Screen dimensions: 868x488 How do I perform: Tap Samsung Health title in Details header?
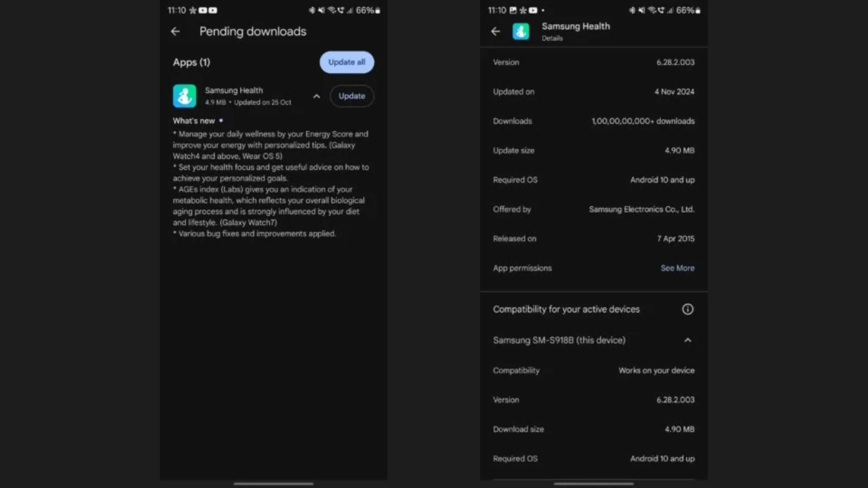click(x=575, y=26)
